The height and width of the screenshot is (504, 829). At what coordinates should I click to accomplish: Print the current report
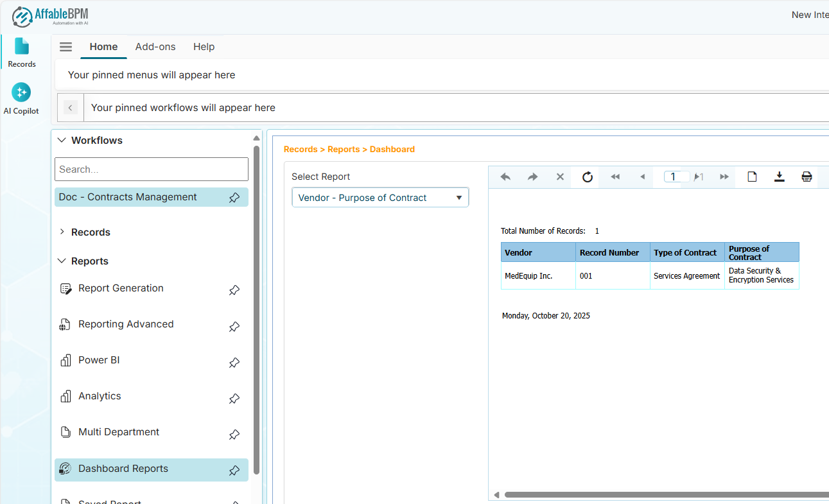807,177
